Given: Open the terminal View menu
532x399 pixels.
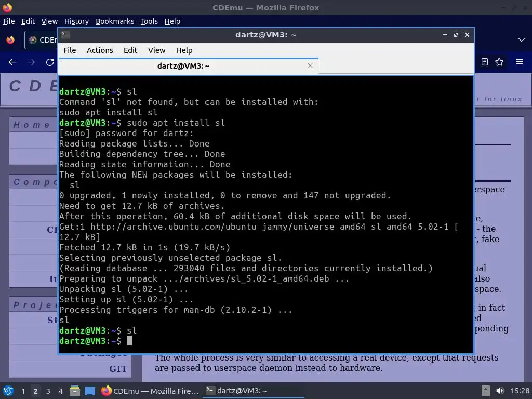Looking at the screenshot, I should 156,50.
